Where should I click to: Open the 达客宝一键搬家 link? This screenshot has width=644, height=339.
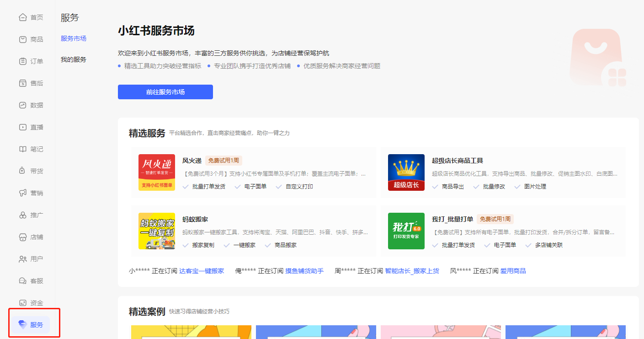pos(202,271)
